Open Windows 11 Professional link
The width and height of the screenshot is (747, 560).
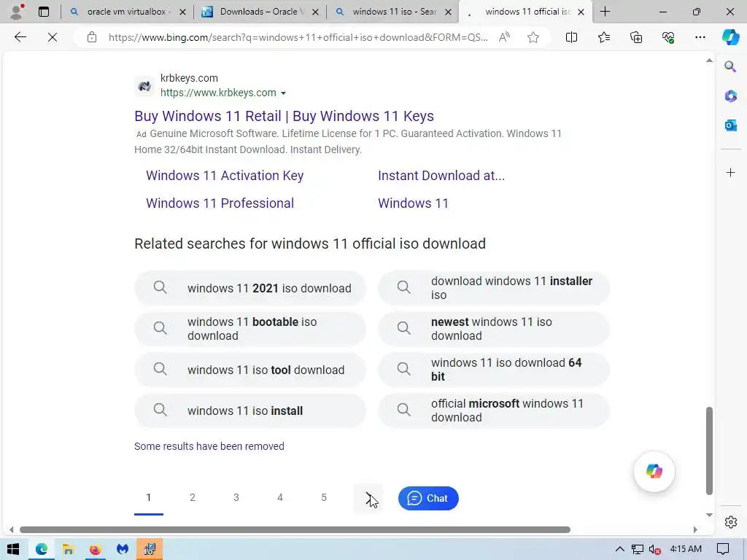220,203
